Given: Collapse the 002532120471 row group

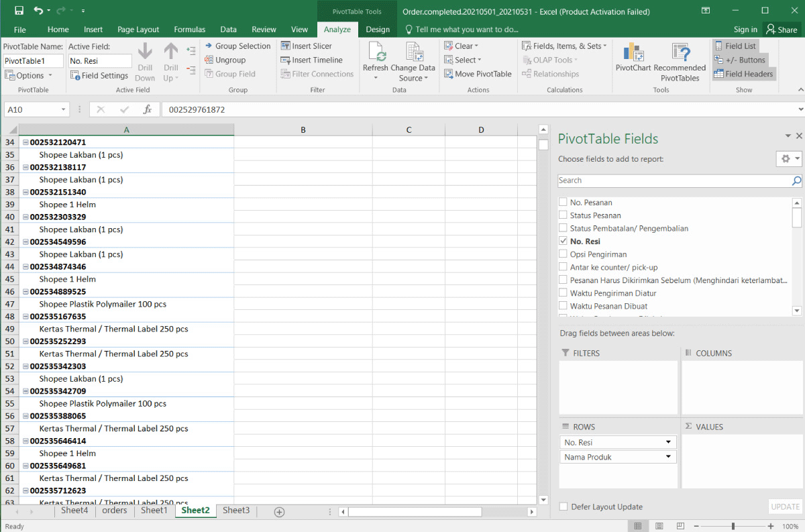Looking at the screenshot, I should pos(25,142).
